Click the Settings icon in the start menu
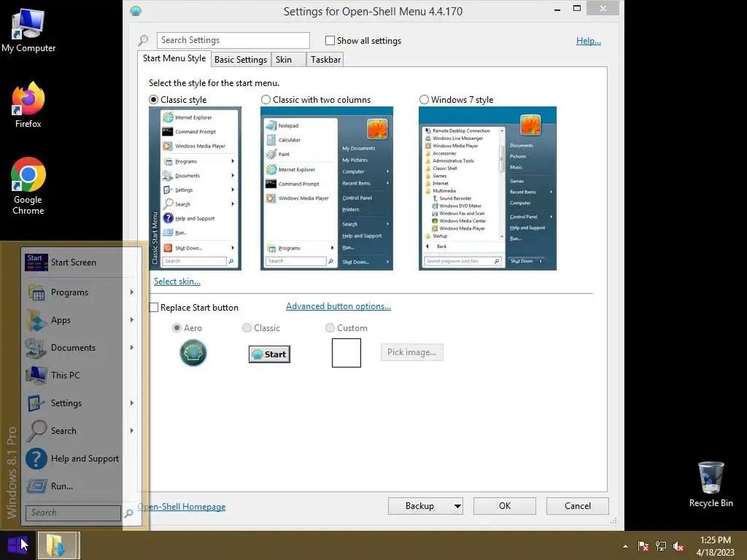The width and height of the screenshot is (747, 560). 36,402
